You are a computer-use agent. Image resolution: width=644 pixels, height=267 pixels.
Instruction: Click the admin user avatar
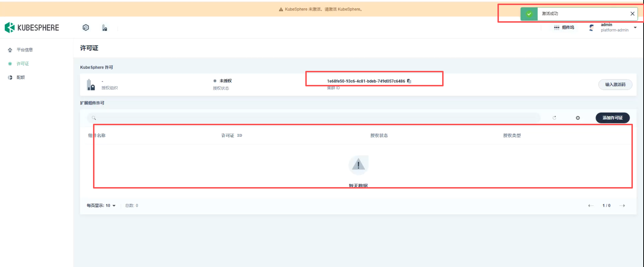click(x=592, y=27)
